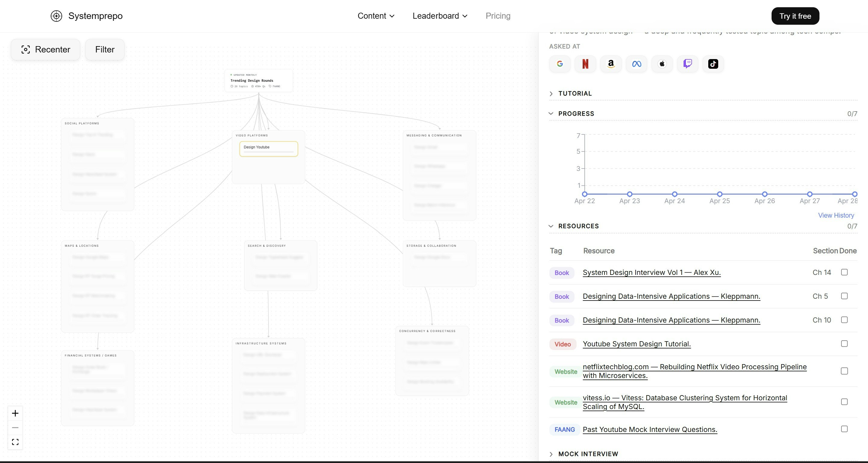Open the Leaderboard menu
The width and height of the screenshot is (868, 463).
point(439,16)
